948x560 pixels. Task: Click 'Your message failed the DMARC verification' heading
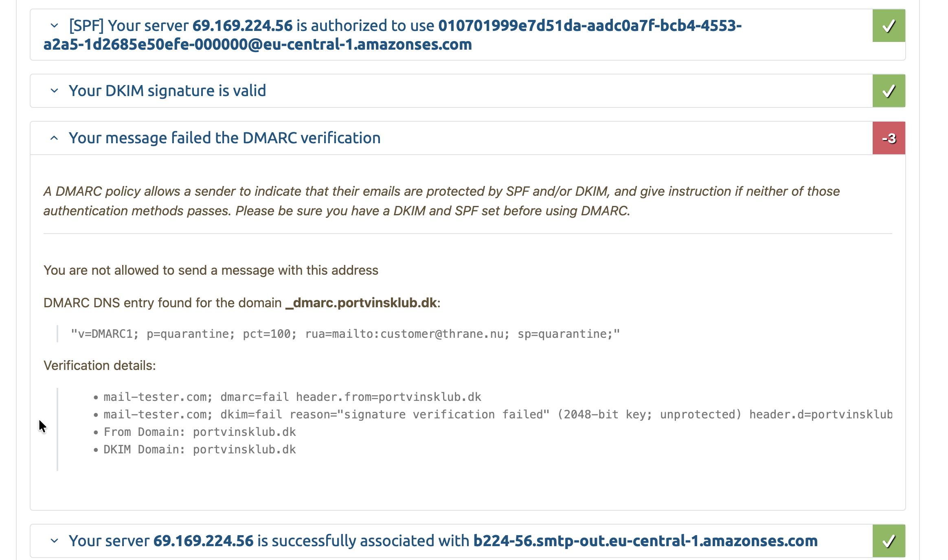[224, 138]
